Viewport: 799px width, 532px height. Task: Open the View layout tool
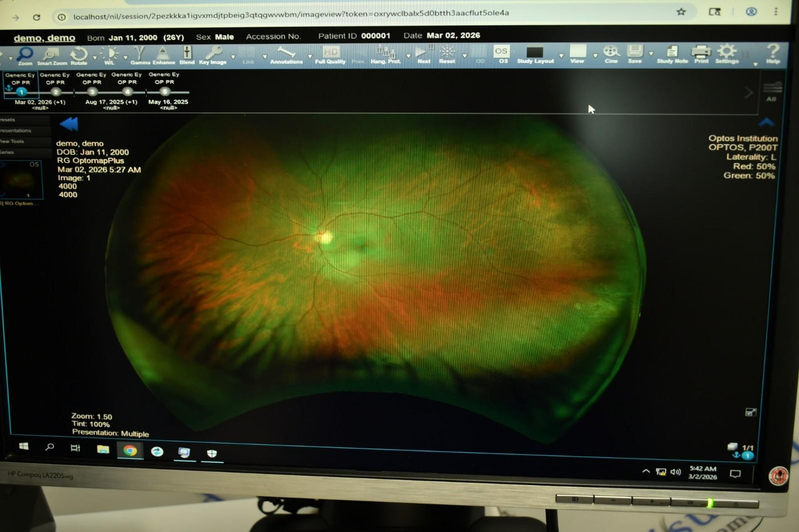click(x=577, y=55)
